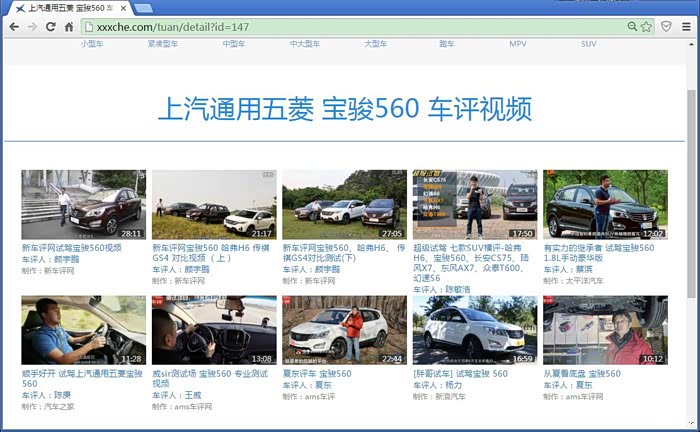Open the 跑车 category
Image resolution: width=700 pixels, height=432 pixels.
point(446,44)
